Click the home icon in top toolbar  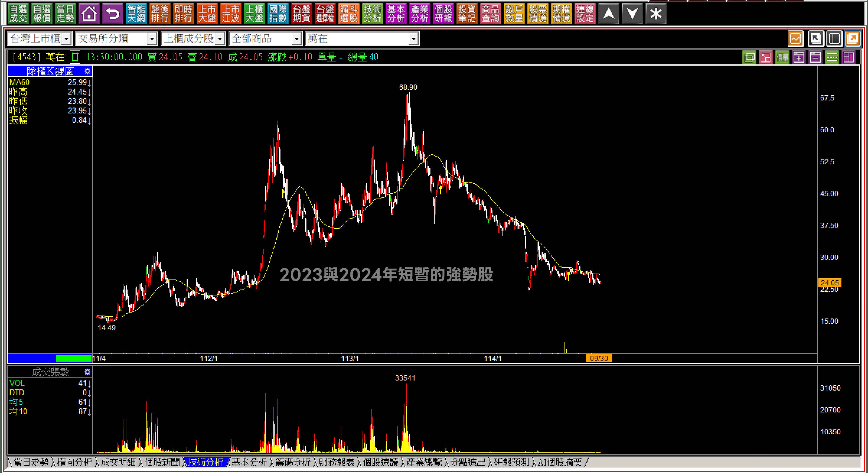point(89,14)
